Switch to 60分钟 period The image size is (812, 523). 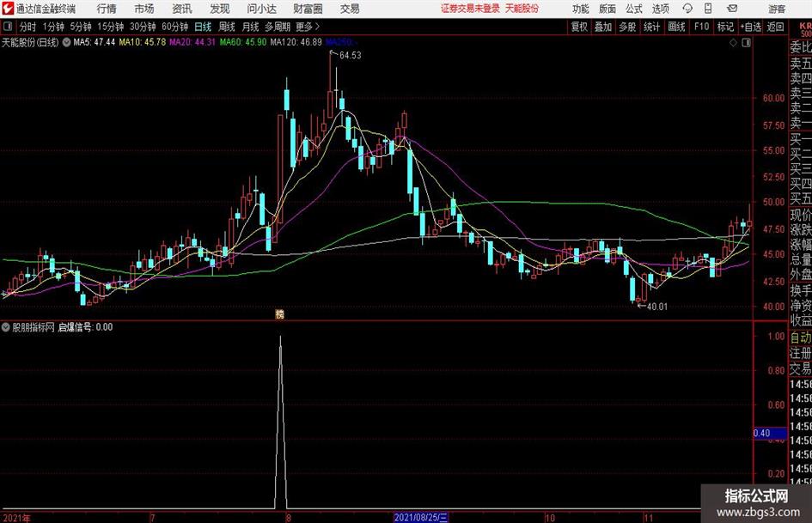tap(175, 27)
